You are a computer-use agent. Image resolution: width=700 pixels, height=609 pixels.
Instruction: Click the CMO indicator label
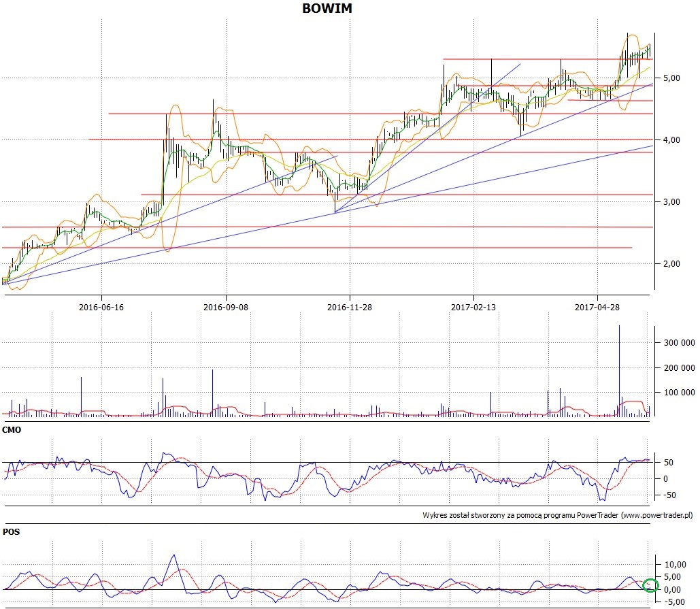pyautogui.click(x=12, y=430)
